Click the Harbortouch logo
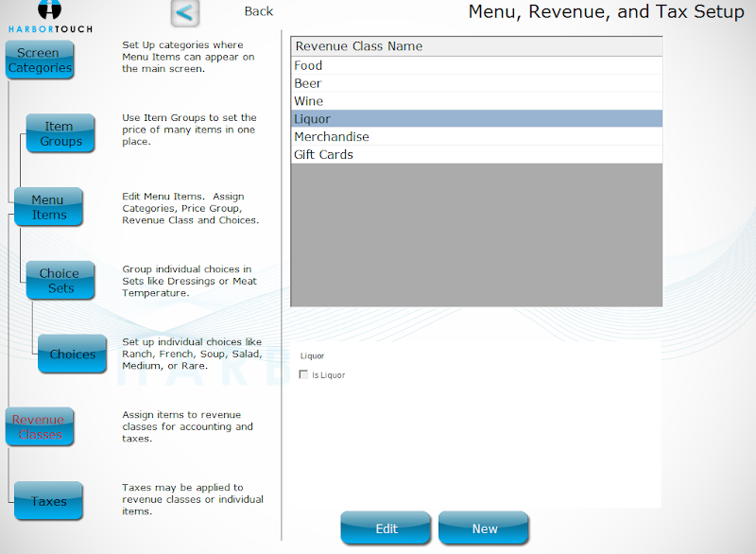Viewport: 756px width, 554px height. tap(50, 17)
